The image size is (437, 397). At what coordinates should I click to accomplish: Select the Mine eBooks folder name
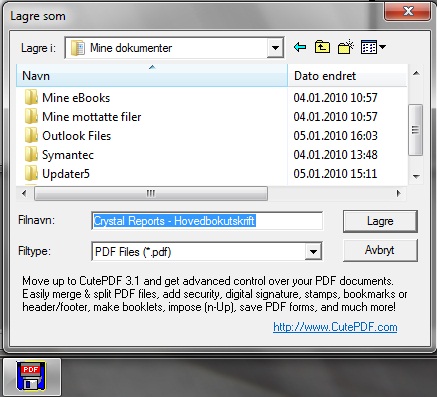76,98
